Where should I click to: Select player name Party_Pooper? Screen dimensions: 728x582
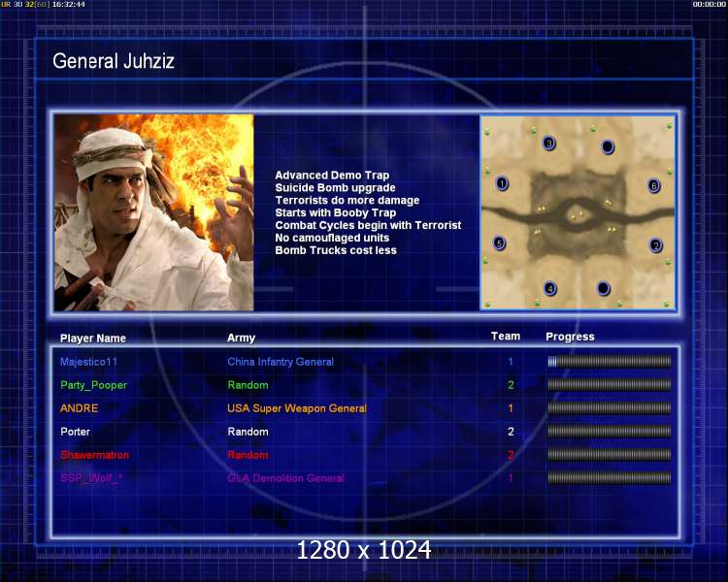93,385
